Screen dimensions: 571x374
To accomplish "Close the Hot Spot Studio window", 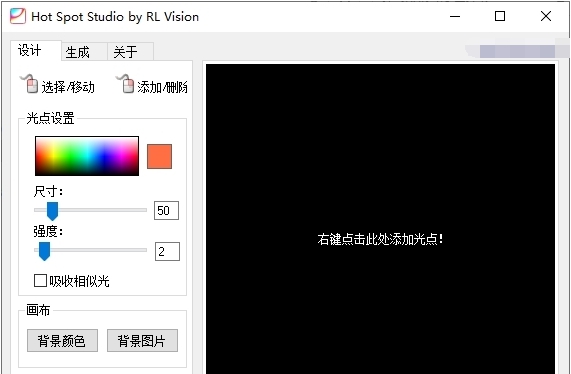I will pos(546,16).
